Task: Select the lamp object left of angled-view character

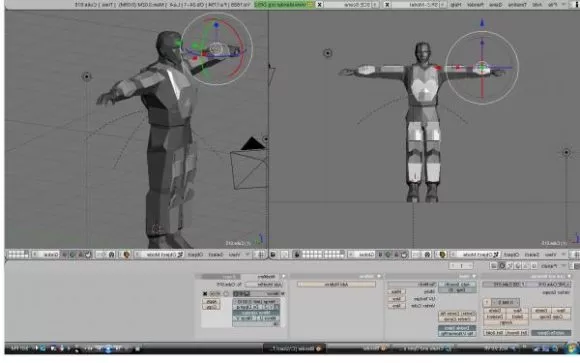Action: tap(87, 77)
